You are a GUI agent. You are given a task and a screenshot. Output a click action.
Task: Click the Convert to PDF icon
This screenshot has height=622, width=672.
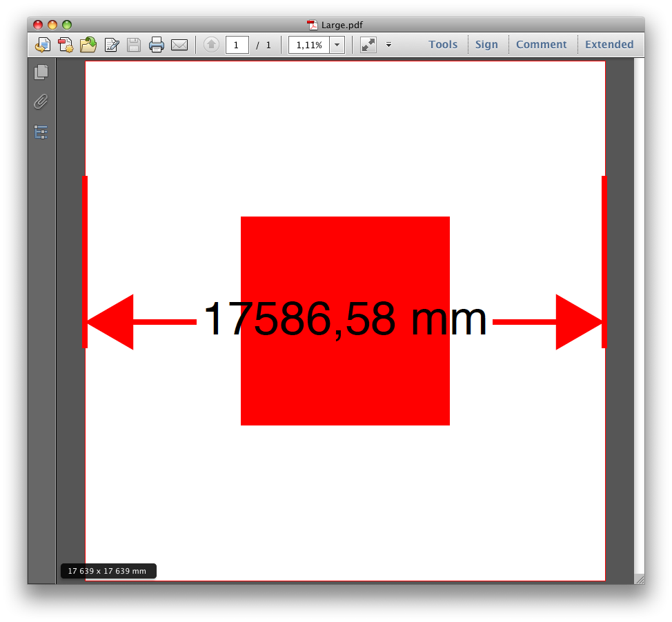tap(66, 45)
